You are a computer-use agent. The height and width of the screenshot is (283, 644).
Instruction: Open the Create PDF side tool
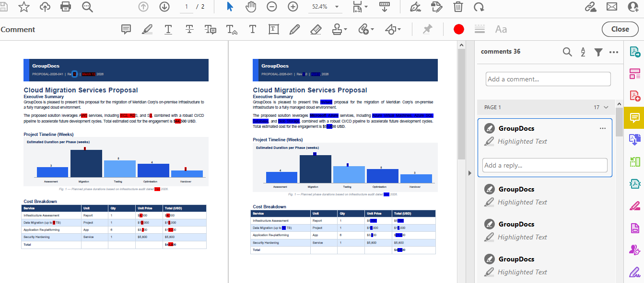point(634,95)
